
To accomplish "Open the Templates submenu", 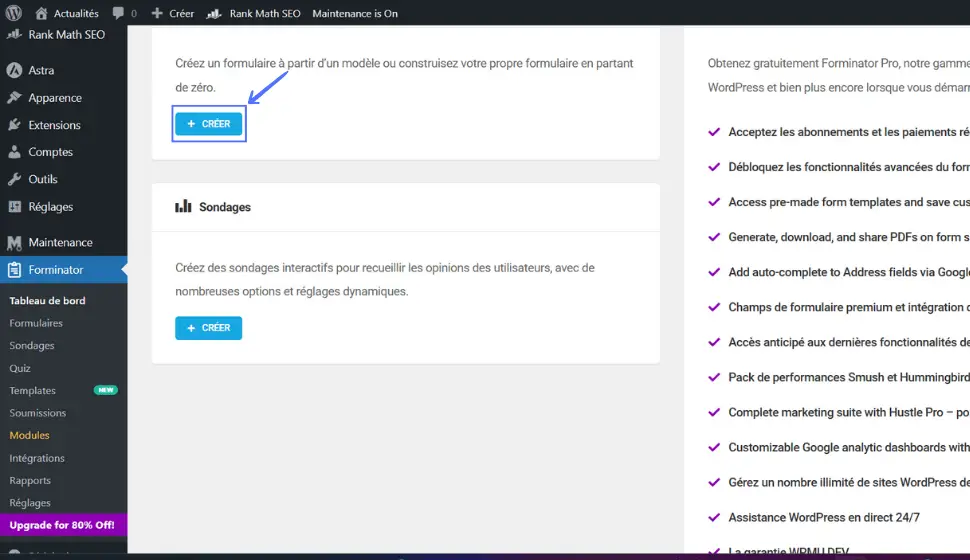I will coord(32,390).
